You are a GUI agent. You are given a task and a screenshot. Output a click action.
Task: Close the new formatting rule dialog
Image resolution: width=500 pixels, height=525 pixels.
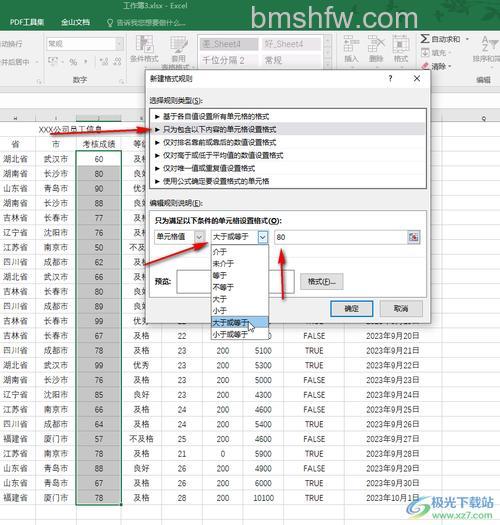pos(417,78)
